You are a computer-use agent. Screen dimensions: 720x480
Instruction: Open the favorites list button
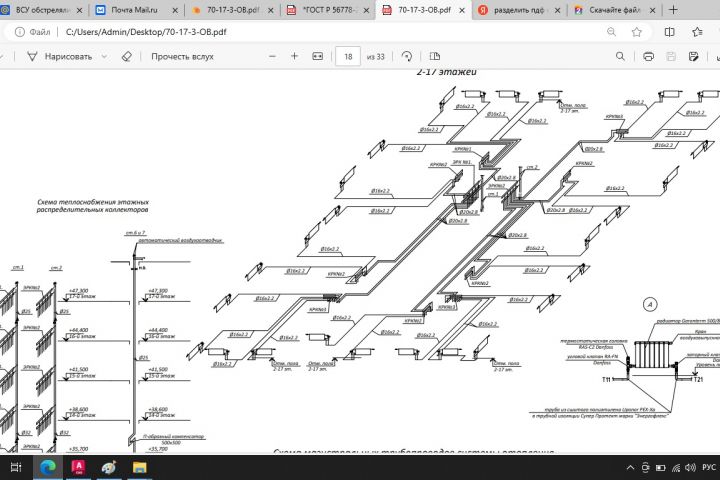[x=697, y=32]
